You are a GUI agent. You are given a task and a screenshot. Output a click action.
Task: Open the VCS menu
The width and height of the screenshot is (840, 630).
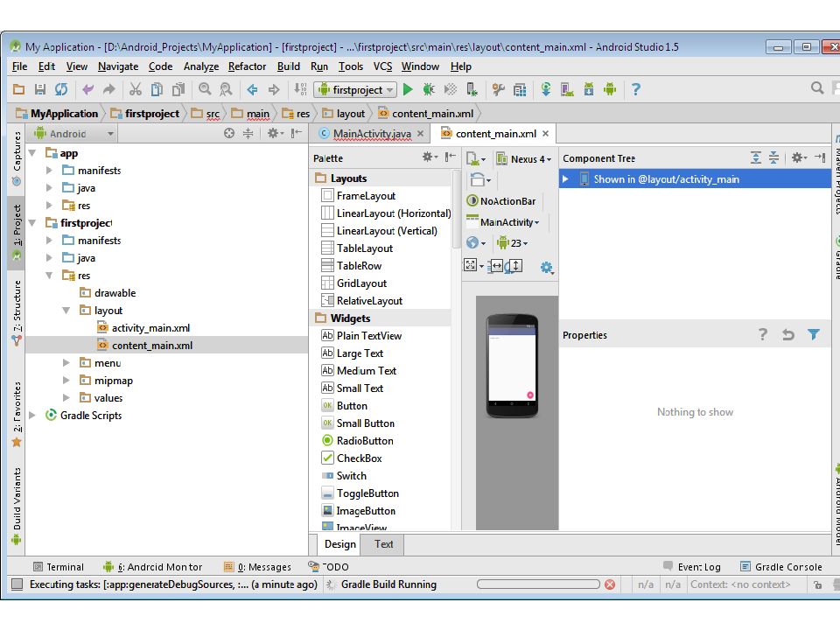coord(382,66)
